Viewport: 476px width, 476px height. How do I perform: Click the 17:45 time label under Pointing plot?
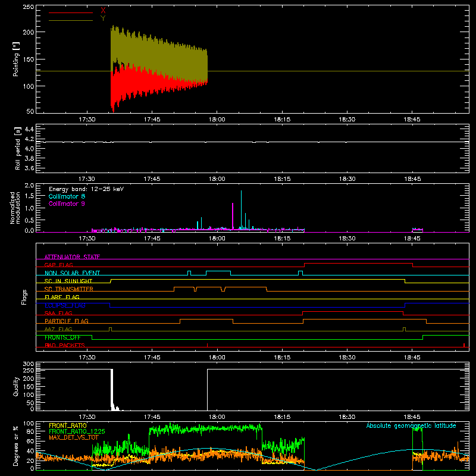point(152,120)
